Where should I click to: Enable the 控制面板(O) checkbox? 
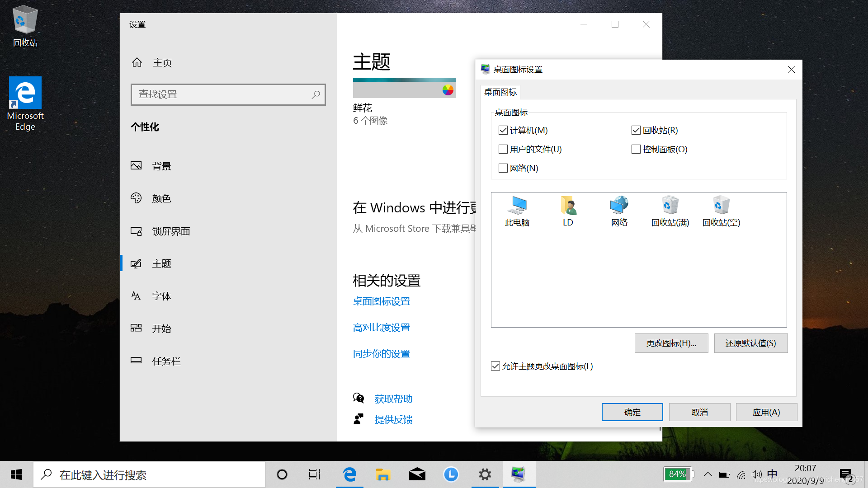click(x=636, y=150)
